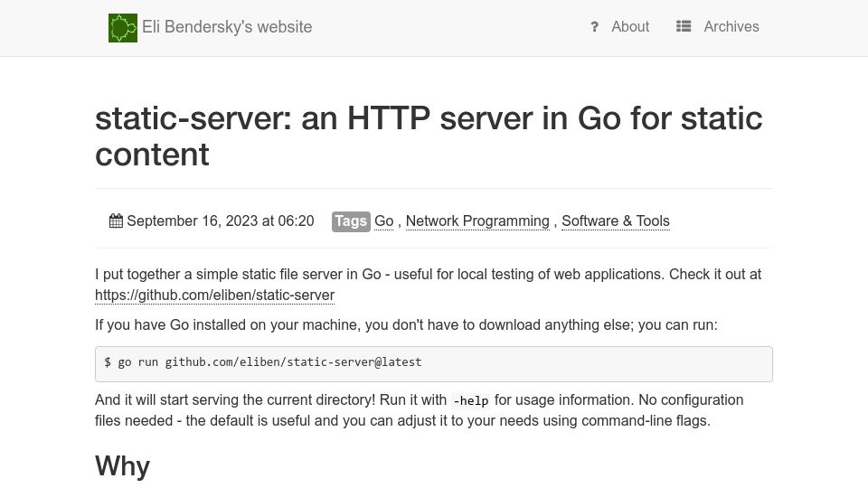The width and height of the screenshot is (868, 488).
Task: Open Eli Bendersky's website home link
Action: click(227, 27)
